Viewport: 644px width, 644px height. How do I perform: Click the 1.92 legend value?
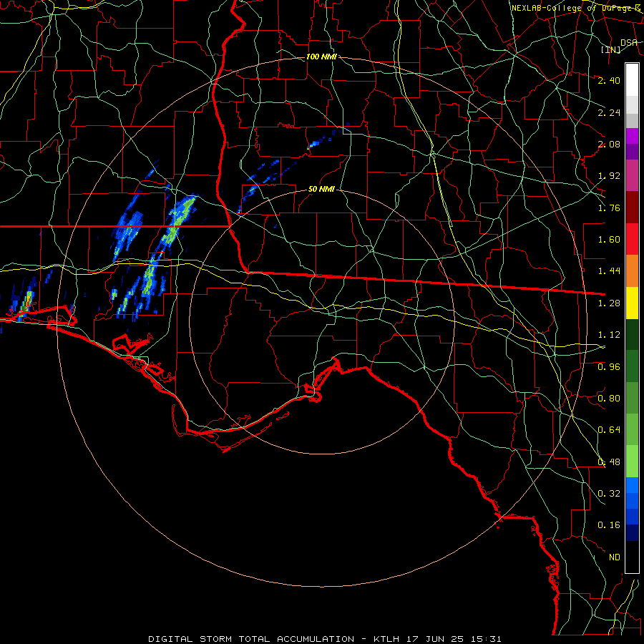[x=609, y=176]
